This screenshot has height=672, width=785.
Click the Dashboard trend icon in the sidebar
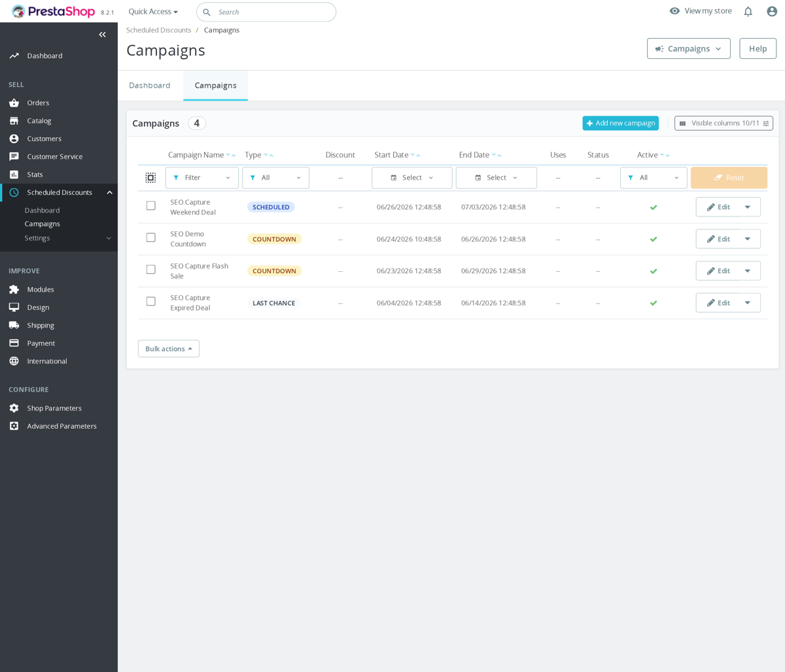point(14,56)
